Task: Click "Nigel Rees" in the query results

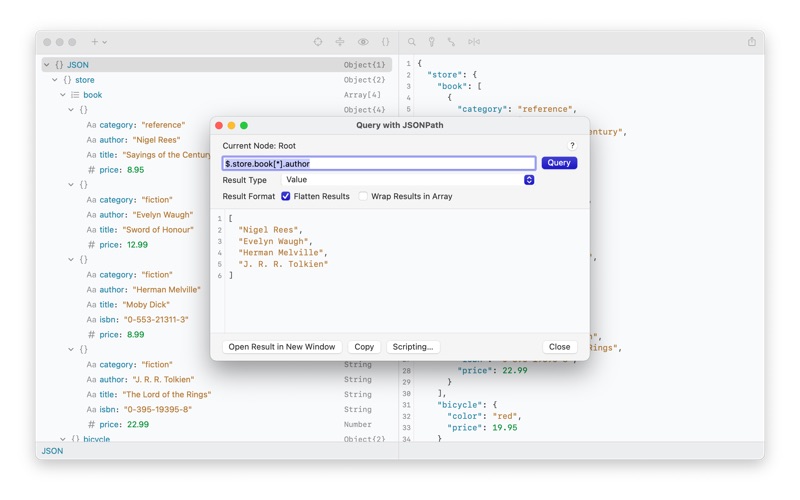Action: pyautogui.click(x=268, y=230)
